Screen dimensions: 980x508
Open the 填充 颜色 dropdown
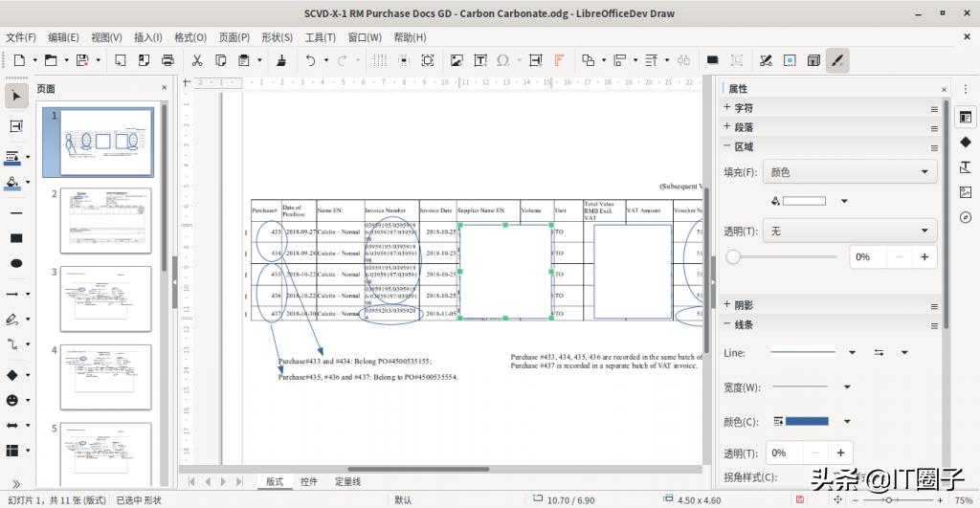click(850, 172)
